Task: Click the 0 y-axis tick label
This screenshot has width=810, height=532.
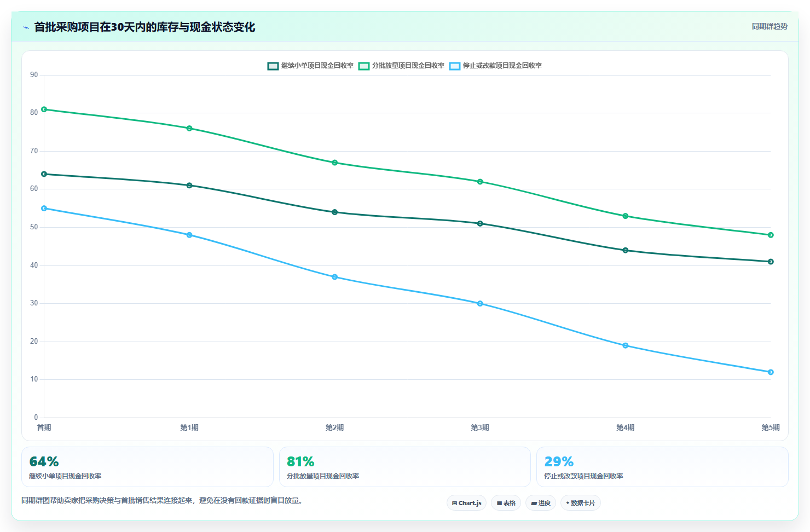Action: coord(36,418)
